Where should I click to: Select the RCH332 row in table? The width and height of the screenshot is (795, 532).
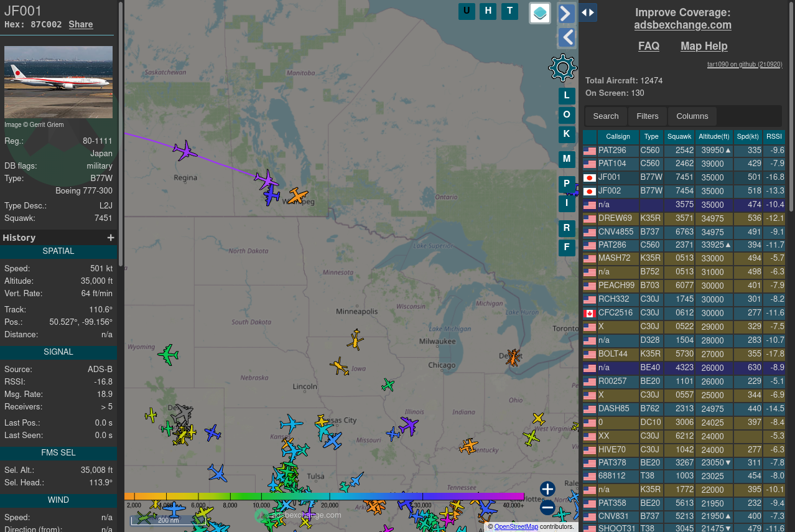tap(684, 300)
